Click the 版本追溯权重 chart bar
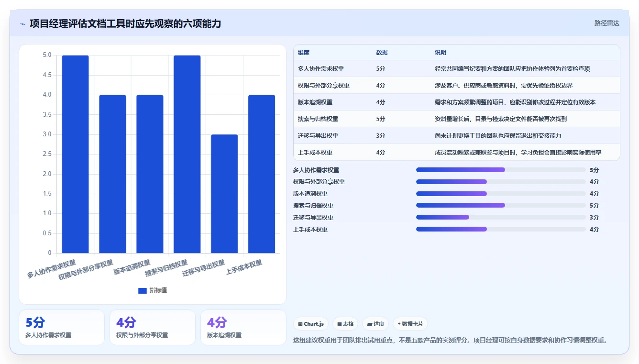 click(x=150, y=174)
